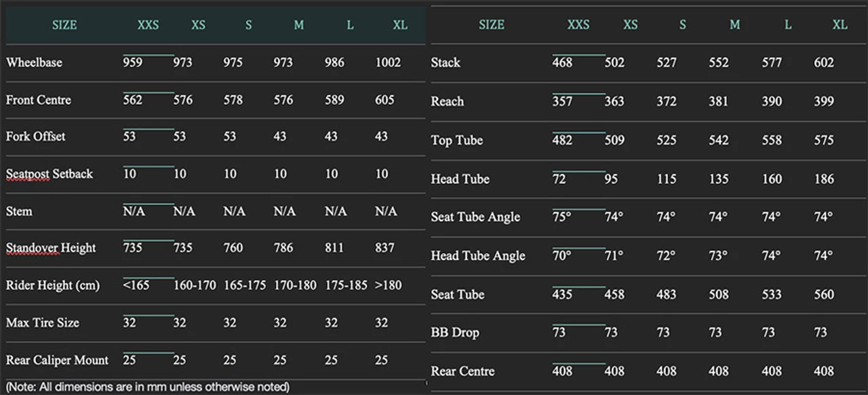Click the XXS stack value 468
The image size is (868, 395).
click(562, 62)
